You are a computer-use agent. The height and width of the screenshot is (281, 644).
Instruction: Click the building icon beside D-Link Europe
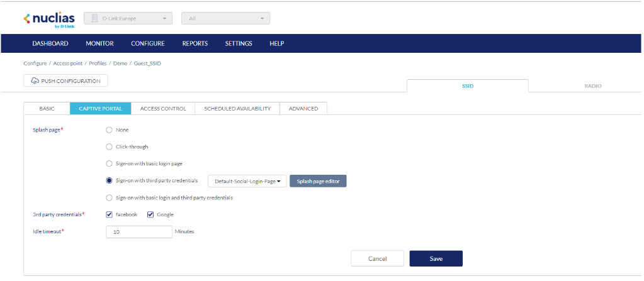95,19
